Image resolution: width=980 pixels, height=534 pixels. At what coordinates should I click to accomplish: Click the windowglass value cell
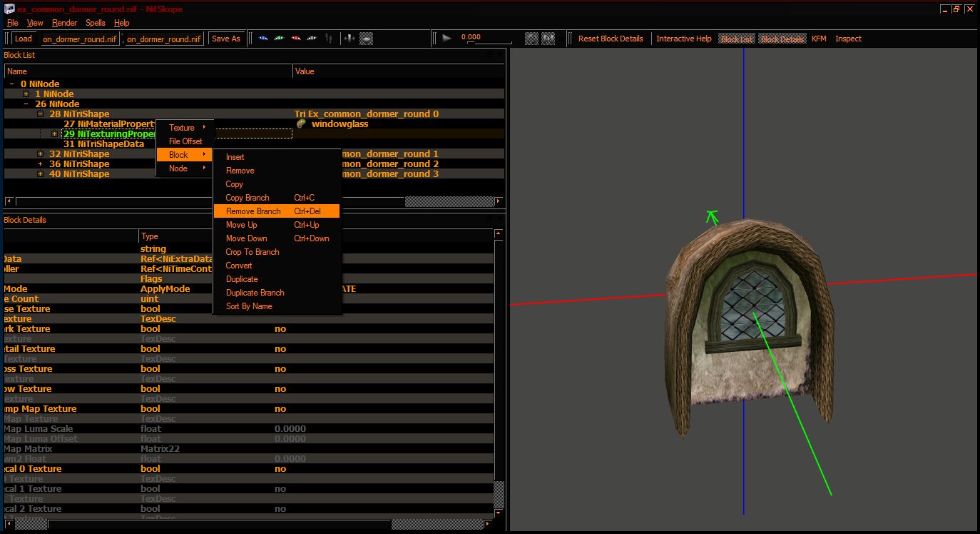[398, 124]
